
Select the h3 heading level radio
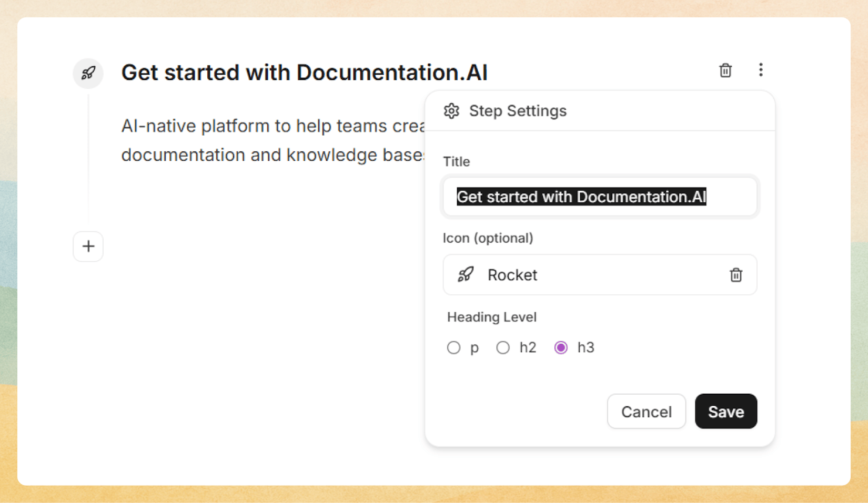(561, 348)
